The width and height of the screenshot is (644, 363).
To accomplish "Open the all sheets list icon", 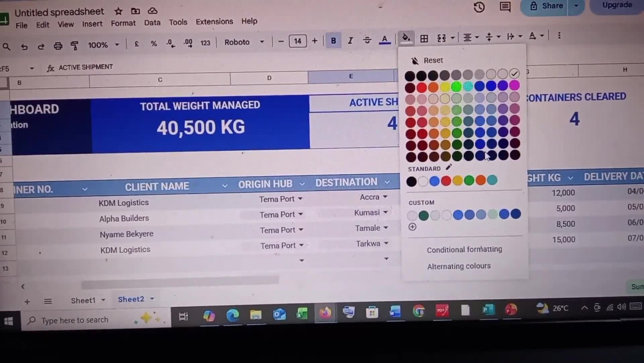I will [x=48, y=301].
